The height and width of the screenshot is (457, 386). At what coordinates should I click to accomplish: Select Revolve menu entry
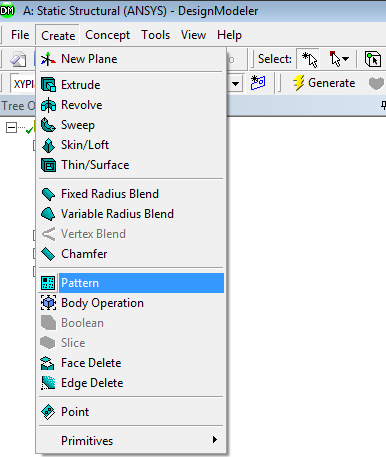pyautogui.click(x=131, y=105)
